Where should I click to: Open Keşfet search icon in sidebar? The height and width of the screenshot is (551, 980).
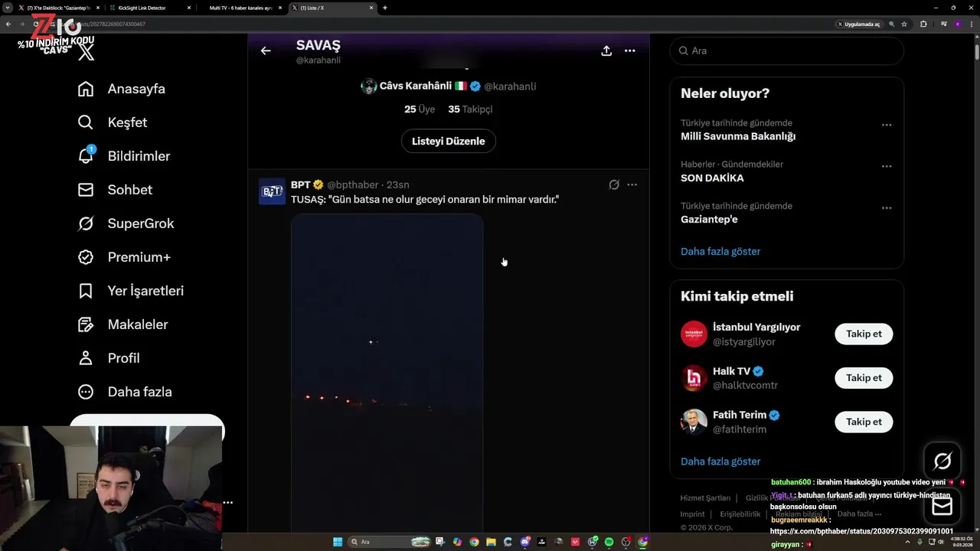click(x=86, y=122)
